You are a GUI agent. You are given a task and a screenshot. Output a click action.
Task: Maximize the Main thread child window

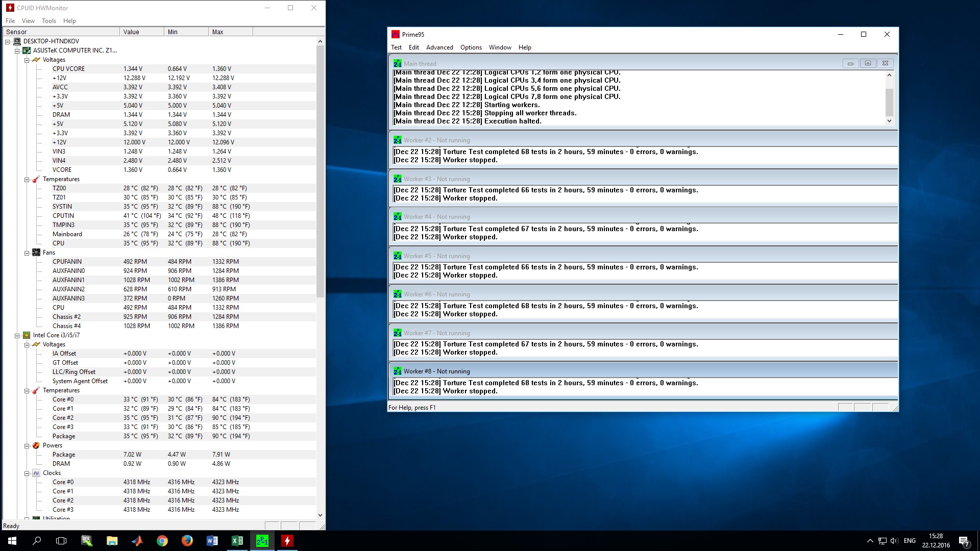pos(867,63)
